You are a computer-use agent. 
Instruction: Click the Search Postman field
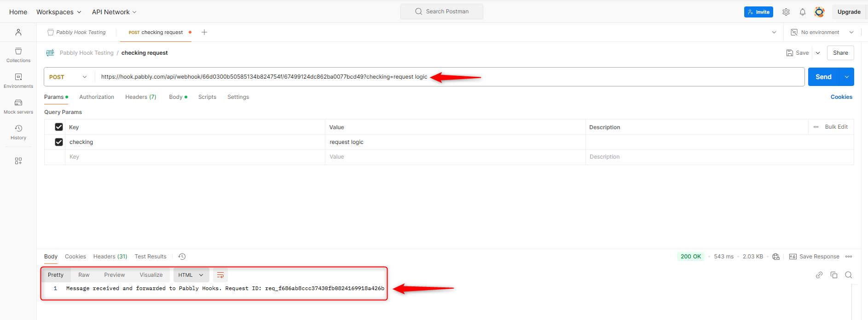[x=442, y=11]
